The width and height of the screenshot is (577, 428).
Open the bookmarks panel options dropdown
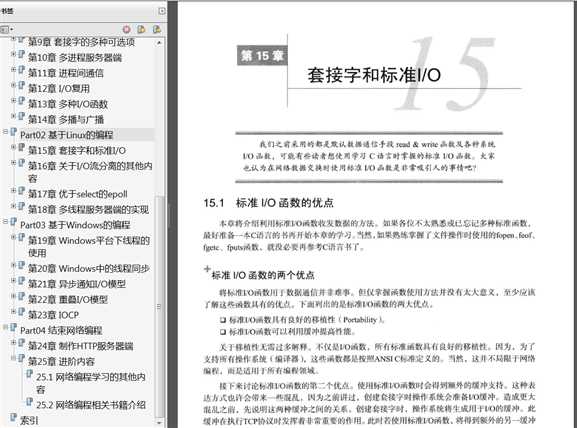point(7,29)
